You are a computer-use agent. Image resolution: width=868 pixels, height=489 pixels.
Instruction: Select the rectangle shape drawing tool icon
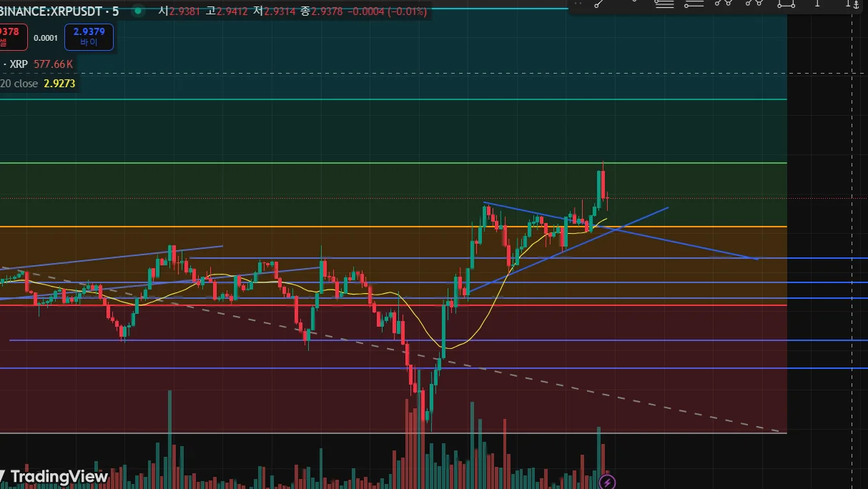786,4
